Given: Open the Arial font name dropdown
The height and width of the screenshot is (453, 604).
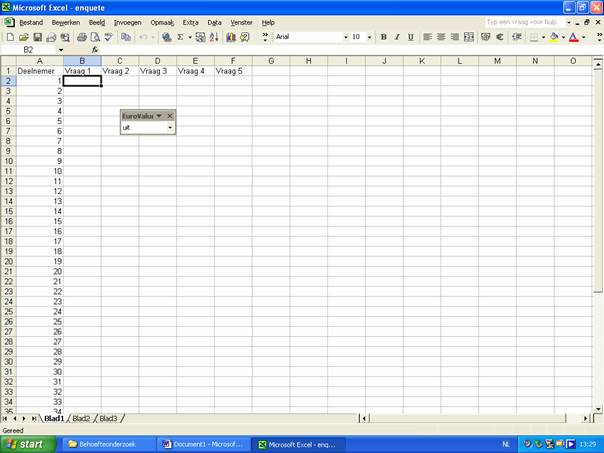Looking at the screenshot, I should (345, 37).
